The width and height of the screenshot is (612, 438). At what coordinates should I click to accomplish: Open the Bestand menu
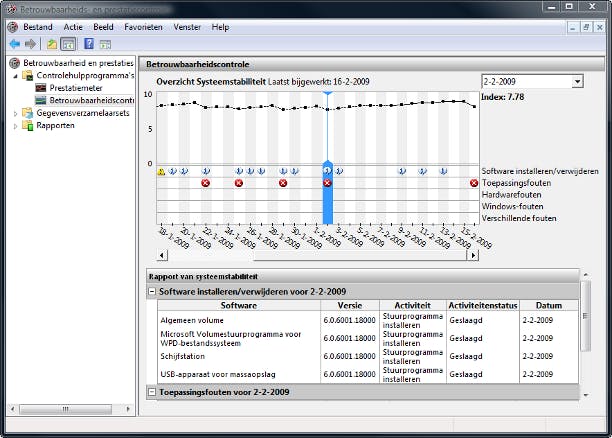click(x=38, y=27)
